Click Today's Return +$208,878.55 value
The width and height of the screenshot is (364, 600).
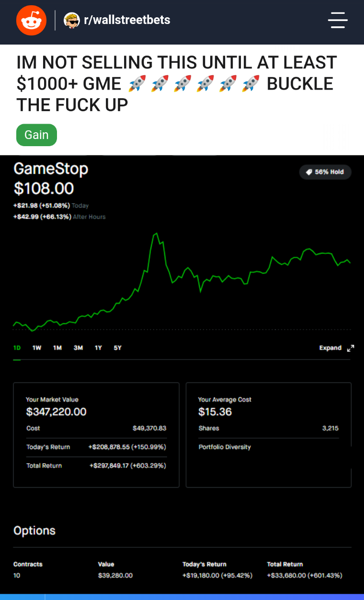[x=127, y=447]
